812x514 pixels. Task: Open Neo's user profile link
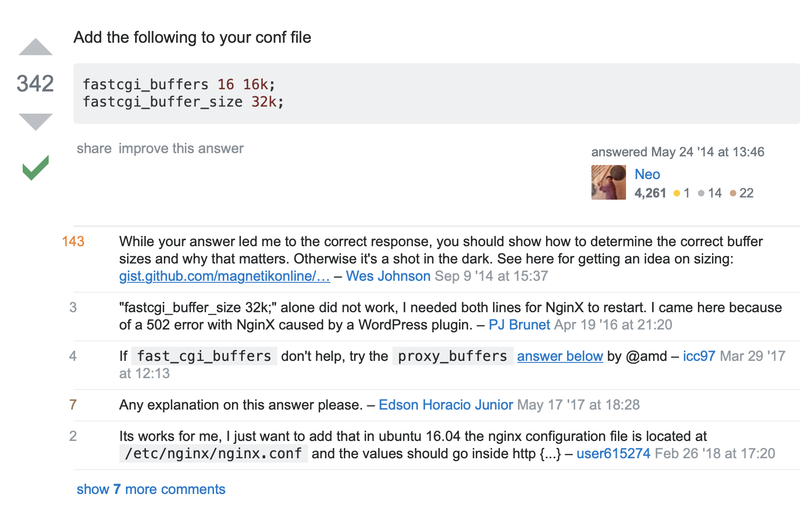[x=647, y=174]
